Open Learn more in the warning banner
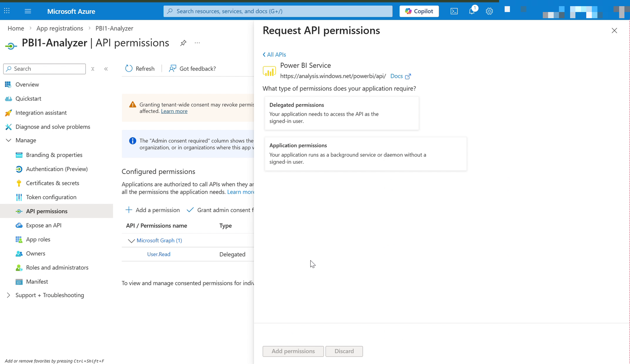Image resolution: width=630 pixels, height=364 pixels. 174,111
